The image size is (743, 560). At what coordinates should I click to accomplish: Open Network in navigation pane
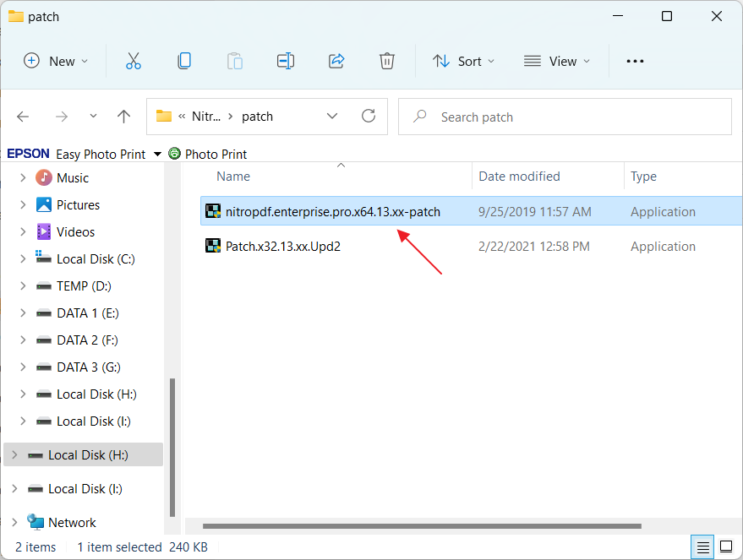pyautogui.click(x=72, y=522)
